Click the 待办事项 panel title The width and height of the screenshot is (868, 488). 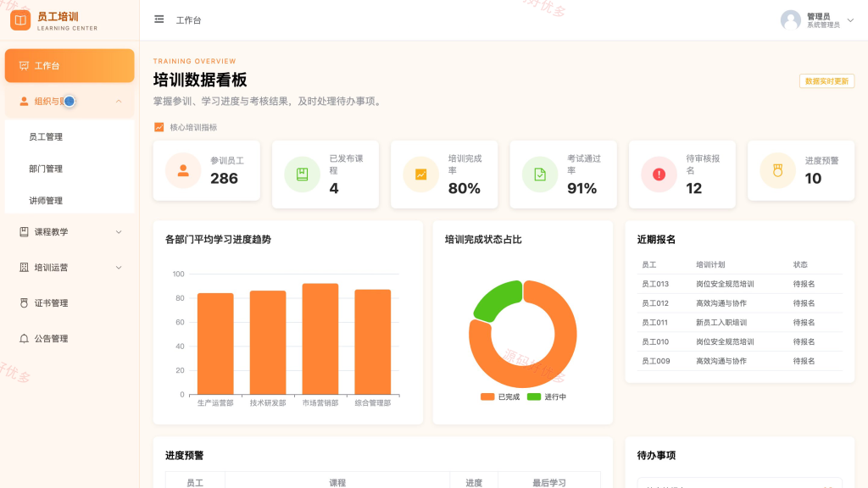(657, 455)
